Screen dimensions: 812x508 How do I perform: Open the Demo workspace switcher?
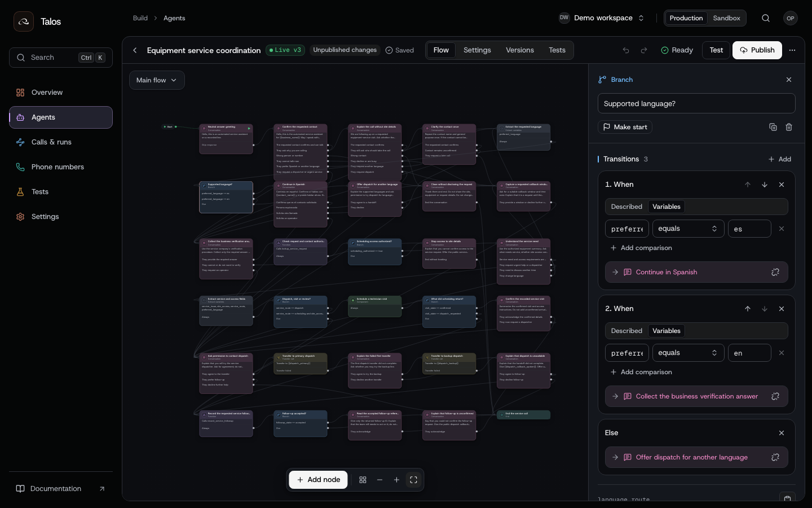pyautogui.click(x=602, y=18)
